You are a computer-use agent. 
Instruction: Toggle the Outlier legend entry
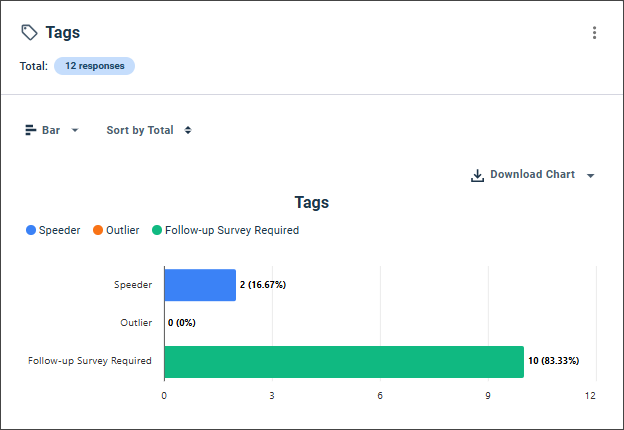[116, 230]
